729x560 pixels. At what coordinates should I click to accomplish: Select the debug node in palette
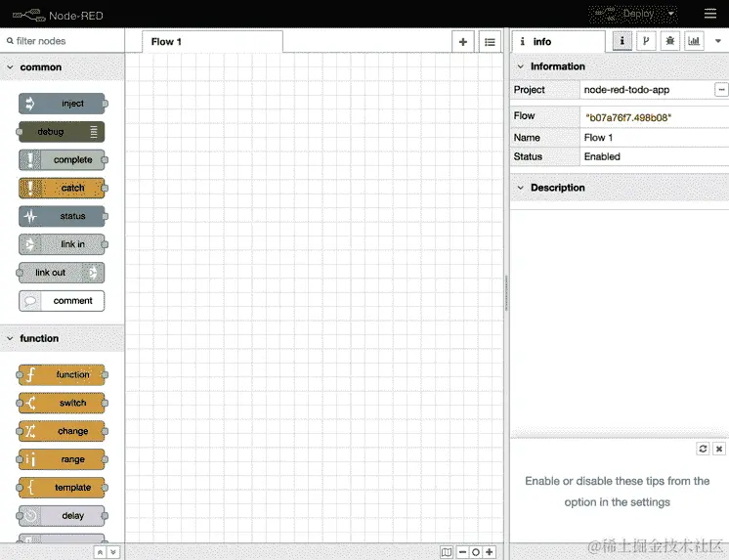pos(62,132)
